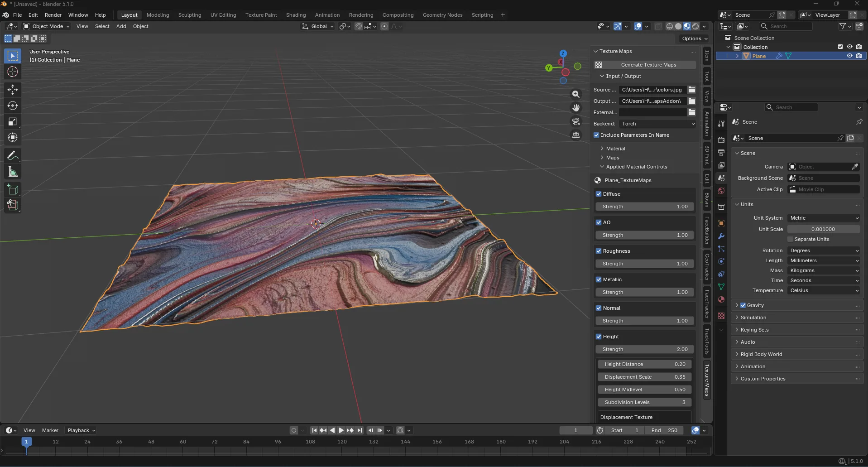Select the Measure tool
This screenshot has height=467, width=868.
coord(13,172)
